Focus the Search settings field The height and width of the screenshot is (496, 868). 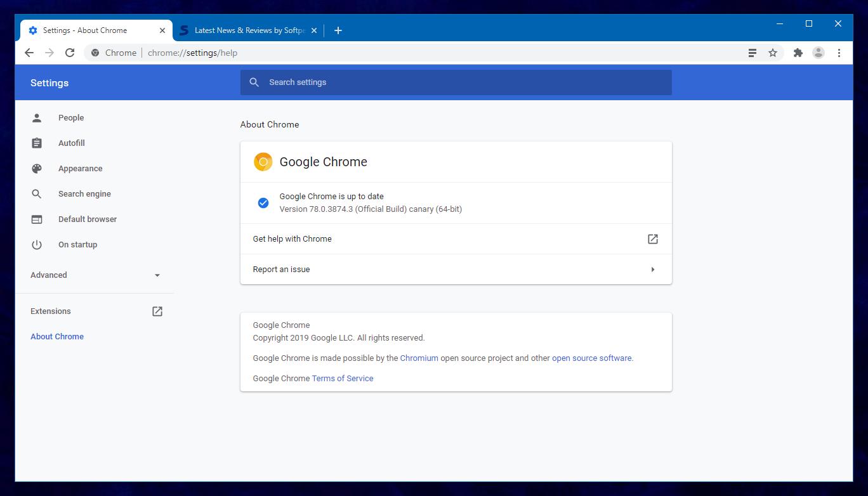[x=456, y=82]
